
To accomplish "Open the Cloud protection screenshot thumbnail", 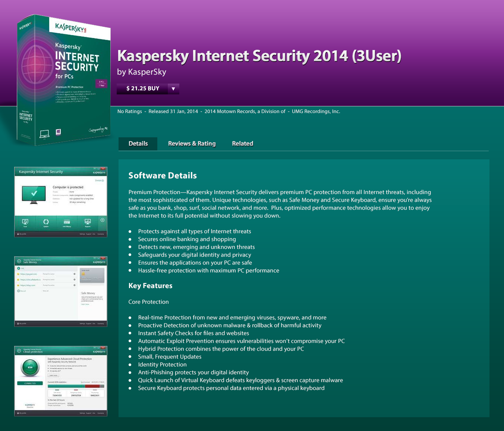I will point(61,381).
